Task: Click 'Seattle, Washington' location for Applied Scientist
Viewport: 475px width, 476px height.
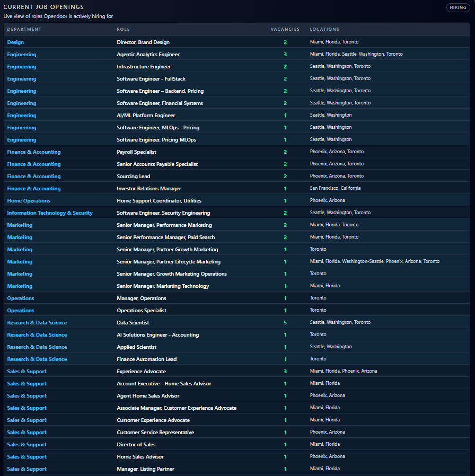Action: click(331, 347)
